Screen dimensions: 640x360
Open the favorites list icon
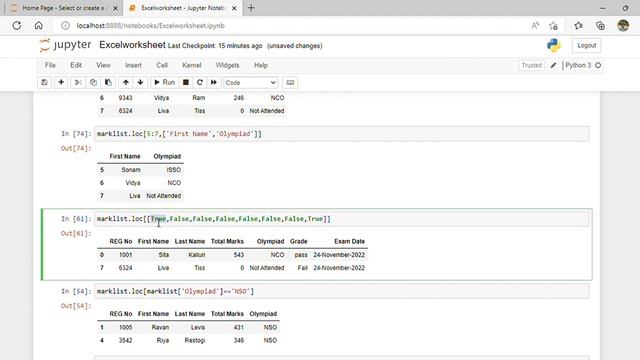(578, 26)
